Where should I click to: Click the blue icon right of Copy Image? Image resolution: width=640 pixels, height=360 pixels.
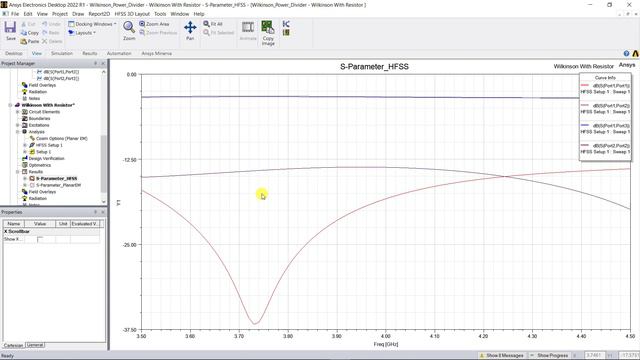click(x=286, y=24)
